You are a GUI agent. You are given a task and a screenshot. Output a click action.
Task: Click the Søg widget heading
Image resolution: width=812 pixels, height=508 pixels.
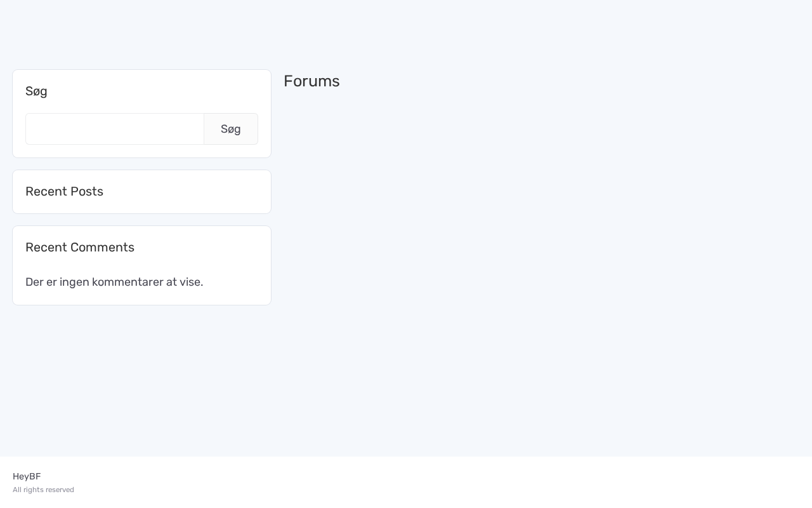coord(36,91)
